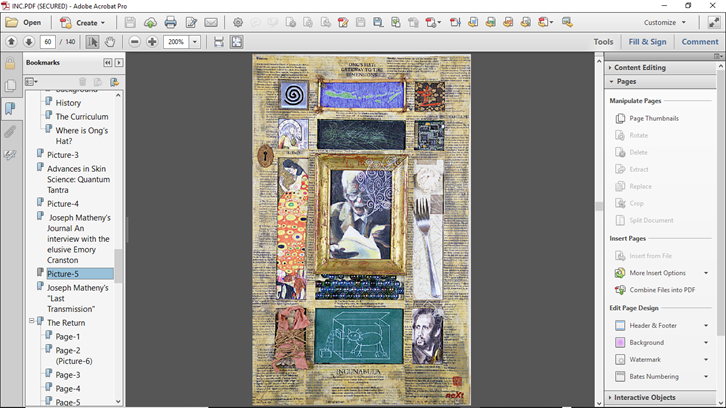Screen dimensions: 726x408
Task: Click the Save to cloud icon
Action: coord(150,22)
